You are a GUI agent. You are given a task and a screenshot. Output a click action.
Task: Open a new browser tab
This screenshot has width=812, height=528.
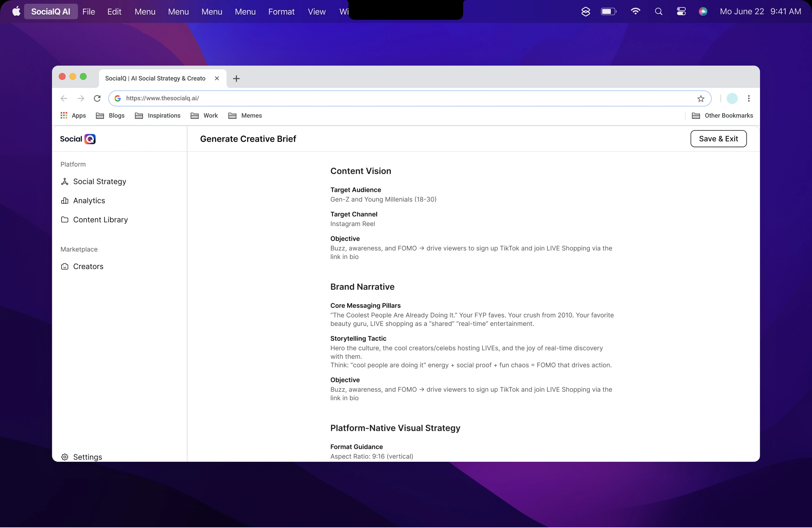pos(236,79)
